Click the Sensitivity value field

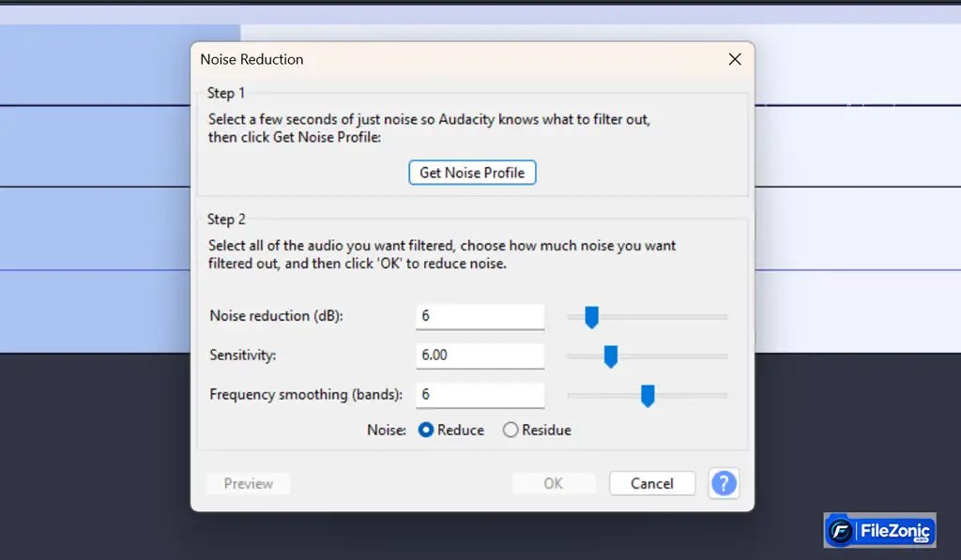480,356
